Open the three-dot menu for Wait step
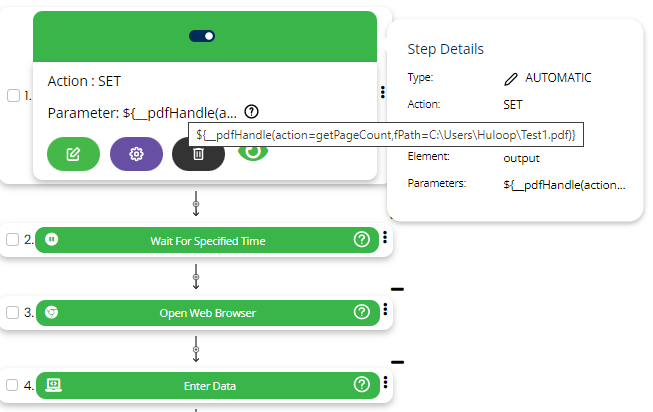 point(384,238)
